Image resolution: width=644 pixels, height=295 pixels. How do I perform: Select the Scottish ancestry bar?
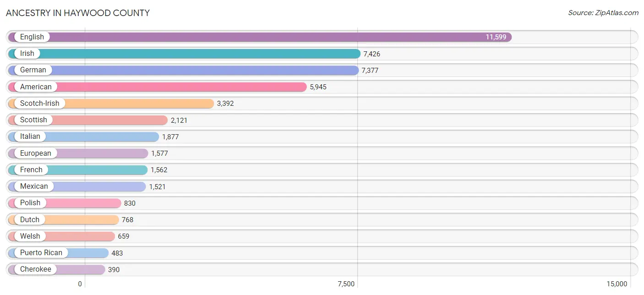[x=88, y=120]
